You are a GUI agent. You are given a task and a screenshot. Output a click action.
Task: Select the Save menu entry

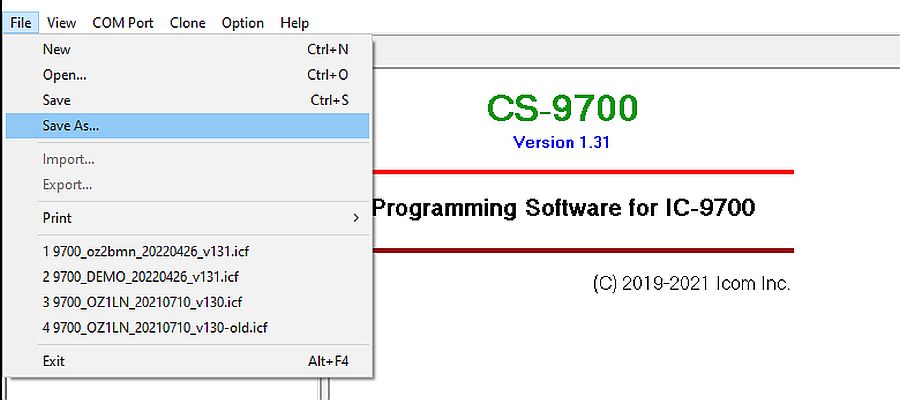coord(187,100)
